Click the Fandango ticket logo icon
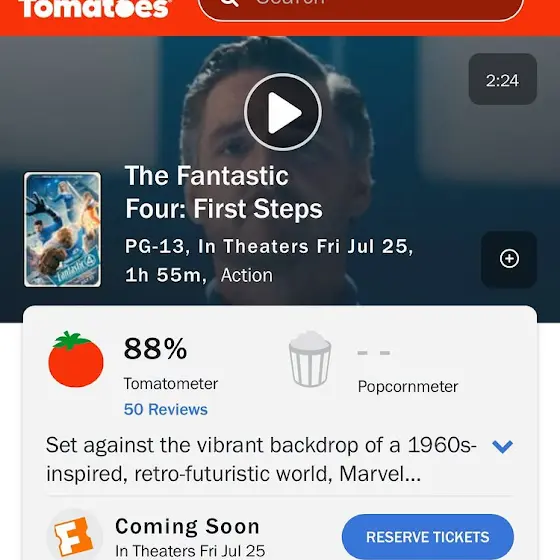 click(x=75, y=536)
